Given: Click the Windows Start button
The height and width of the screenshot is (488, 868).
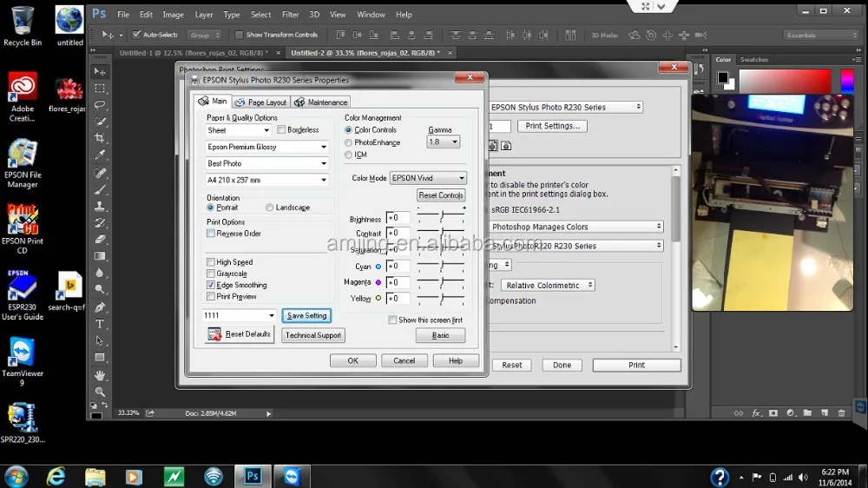Looking at the screenshot, I should click(x=16, y=477).
